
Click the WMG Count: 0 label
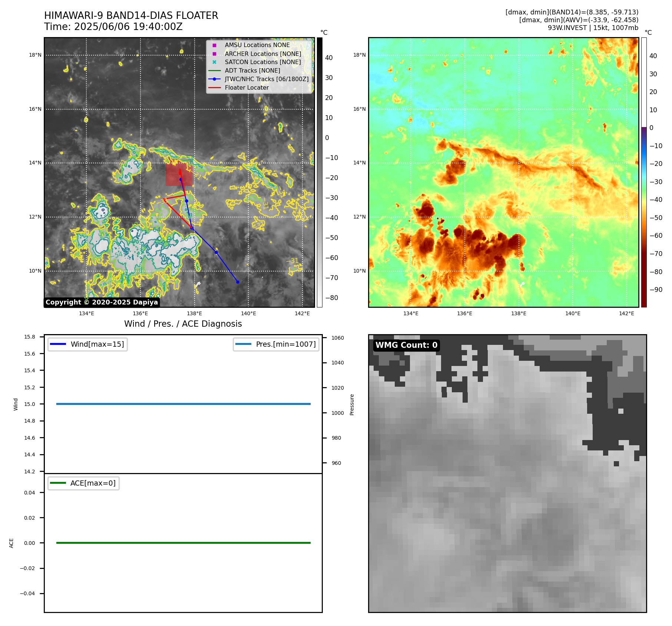406,345
